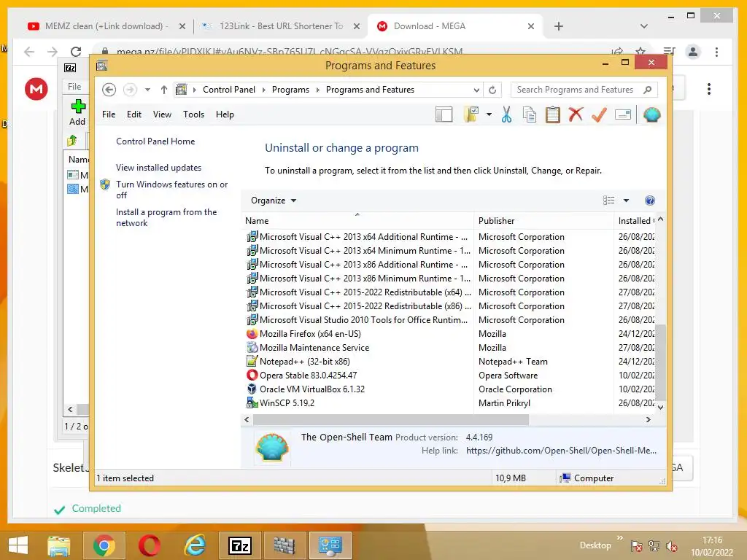Select Microsoft Visual Studio 2010 Tools entry
This screenshot has height=560, width=747.
click(x=363, y=320)
